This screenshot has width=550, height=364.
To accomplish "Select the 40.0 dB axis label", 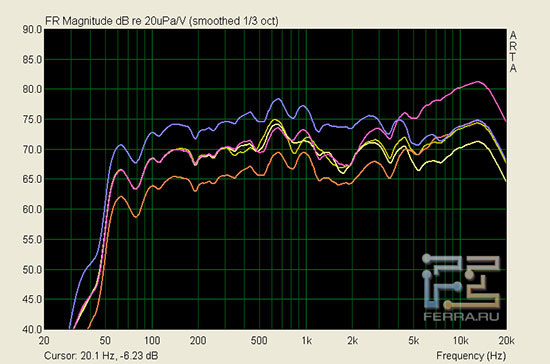I will click(x=32, y=329).
